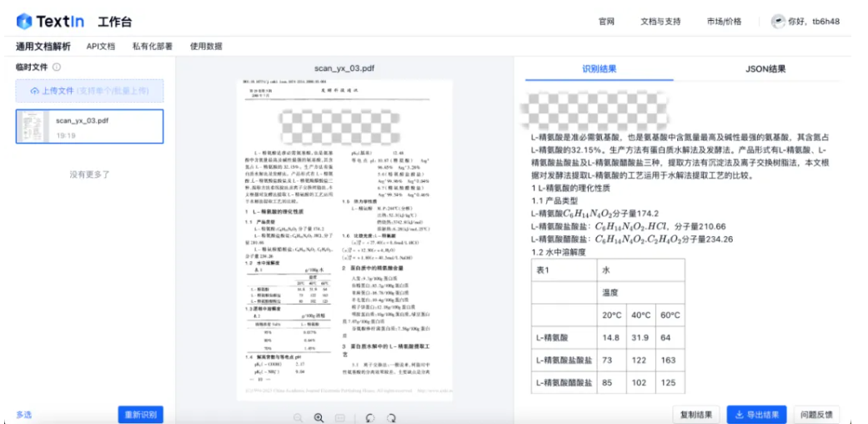The width and height of the screenshot is (868, 424).
Task: Switch to the 识别结果 tab
Action: point(600,68)
